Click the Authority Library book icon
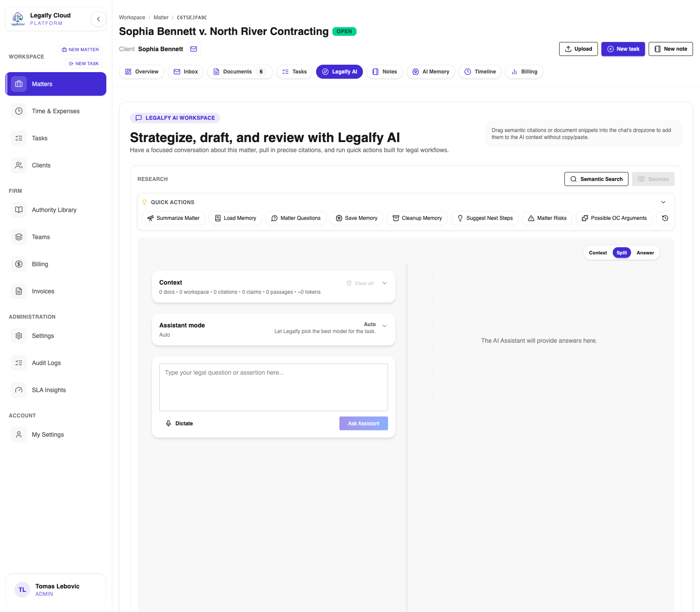 19,210
